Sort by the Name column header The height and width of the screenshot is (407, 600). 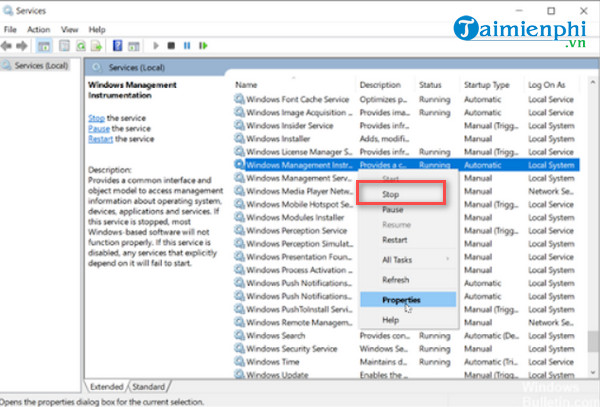point(295,85)
